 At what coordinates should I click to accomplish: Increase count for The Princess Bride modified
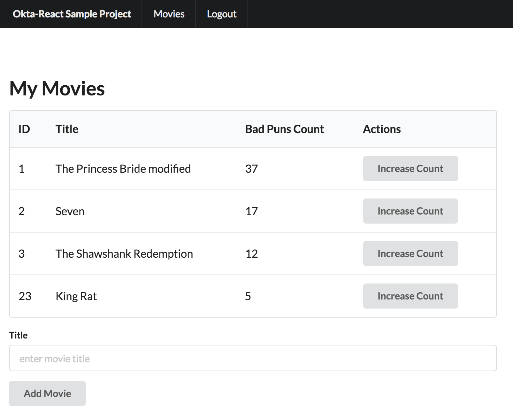410,169
